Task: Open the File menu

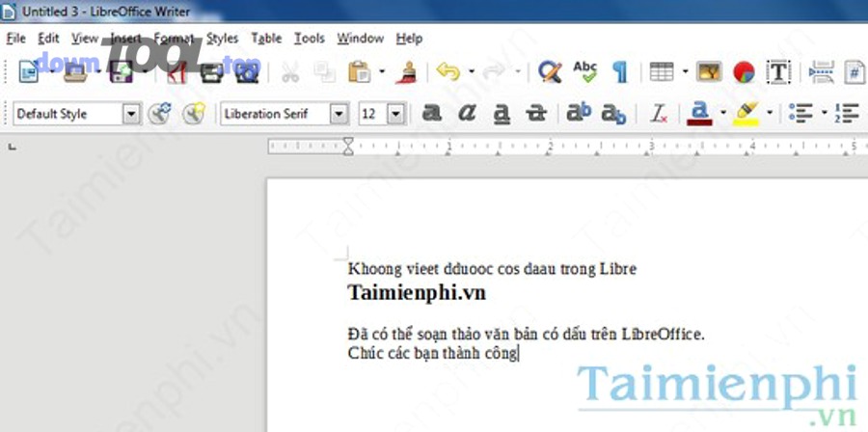Action: tap(16, 39)
